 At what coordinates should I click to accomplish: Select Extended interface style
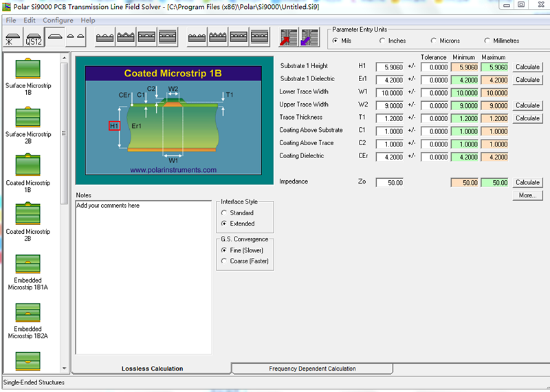238,224
